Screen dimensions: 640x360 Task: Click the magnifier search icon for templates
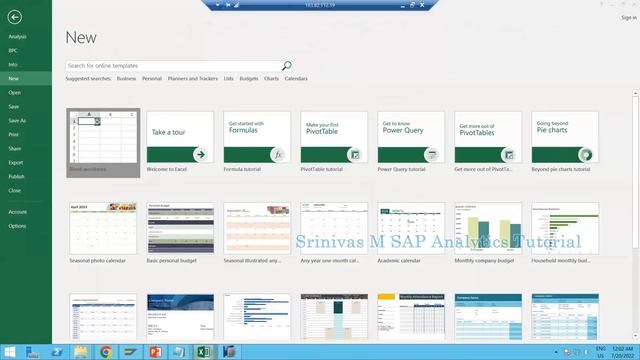point(287,65)
